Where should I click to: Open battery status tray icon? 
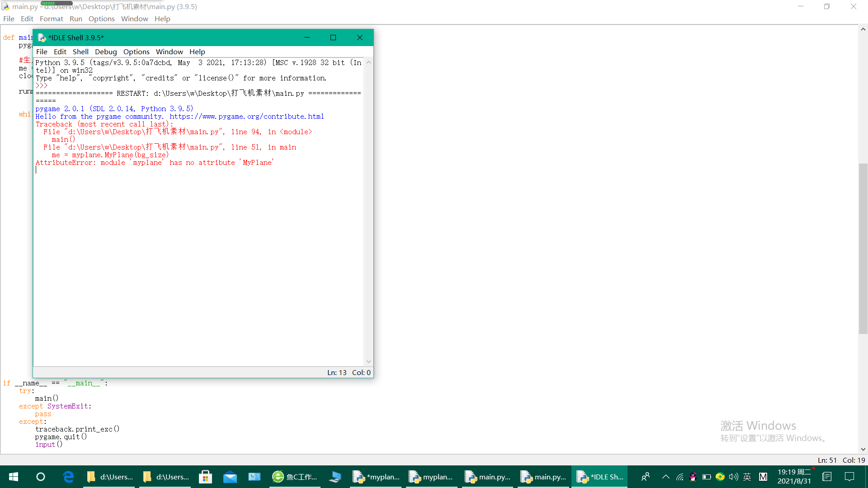point(707,477)
